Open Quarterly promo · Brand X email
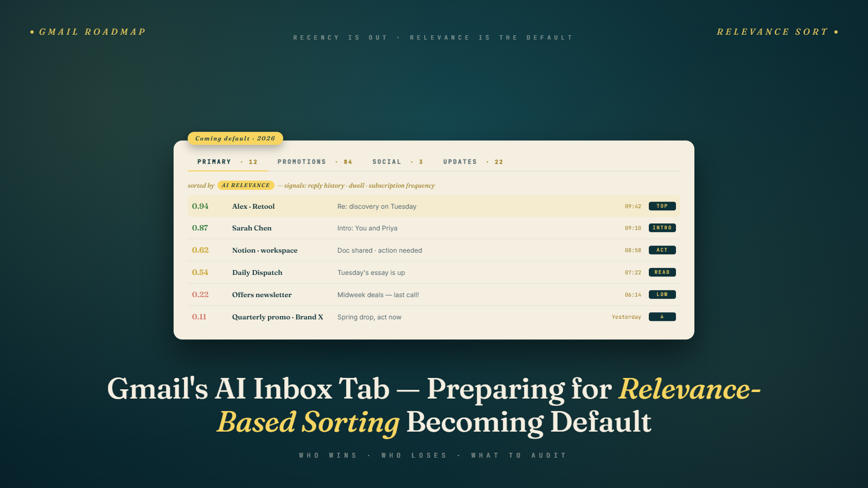 tap(433, 317)
